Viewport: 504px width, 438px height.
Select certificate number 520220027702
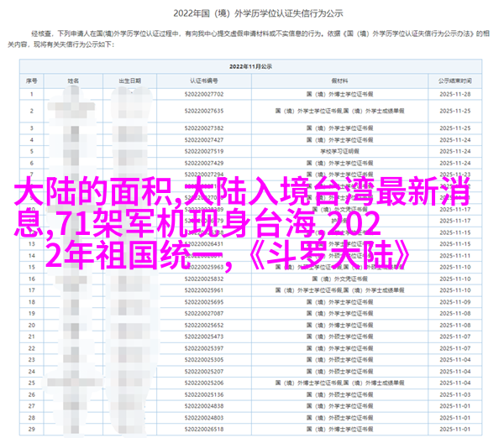(204, 94)
